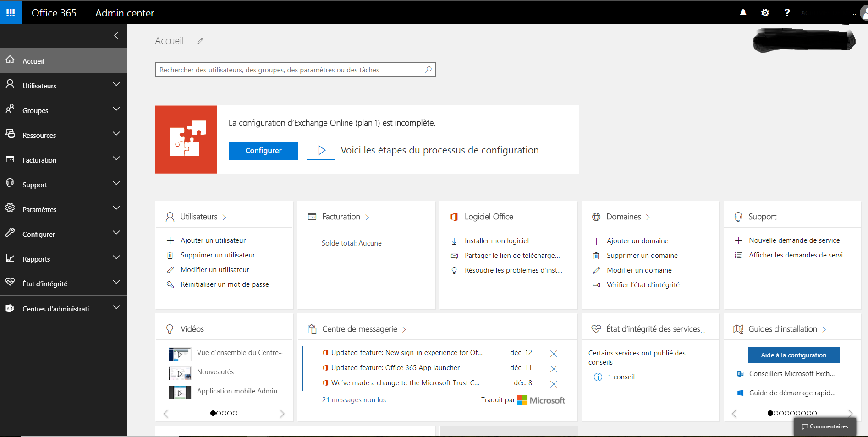Open notifications bell

(x=743, y=13)
